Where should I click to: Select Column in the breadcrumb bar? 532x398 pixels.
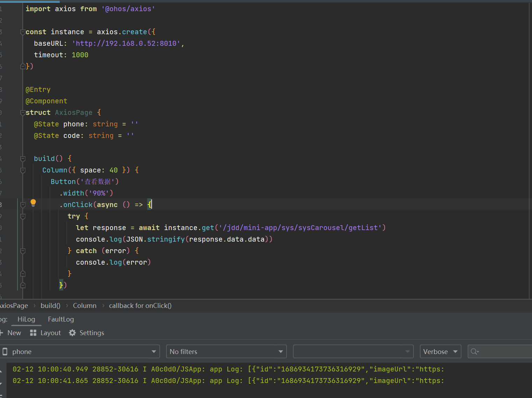pyautogui.click(x=85, y=305)
